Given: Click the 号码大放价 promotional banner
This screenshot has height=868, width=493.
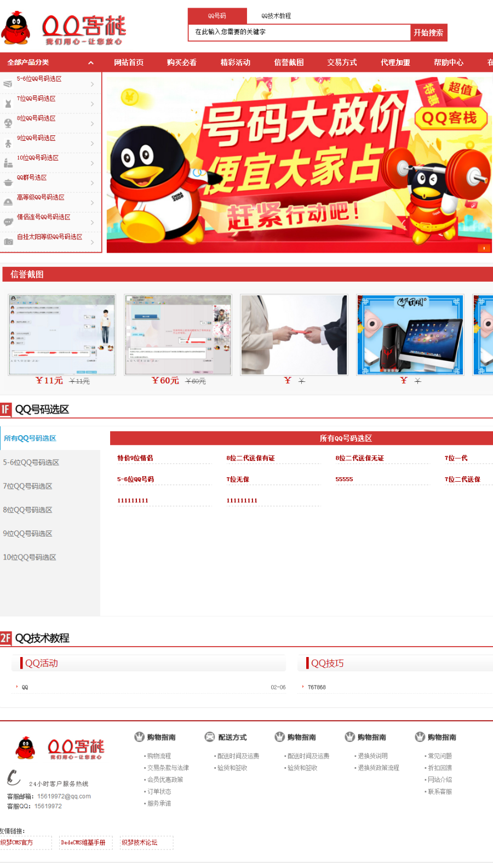Looking at the screenshot, I should tap(300, 164).
